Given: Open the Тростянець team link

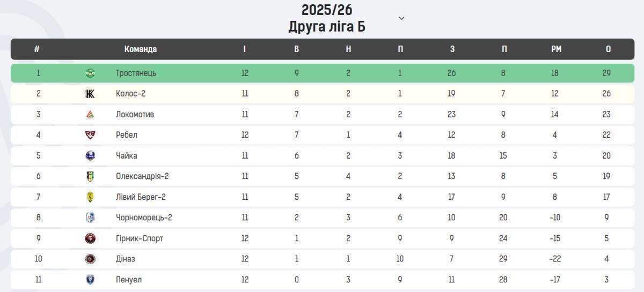Looking at the screenshot, I should [136, 73].
